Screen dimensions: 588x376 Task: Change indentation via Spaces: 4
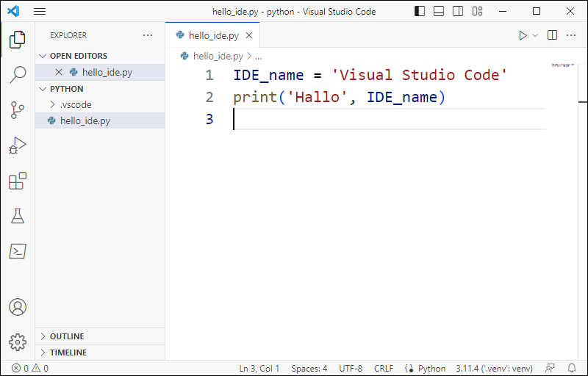(309, 369)
